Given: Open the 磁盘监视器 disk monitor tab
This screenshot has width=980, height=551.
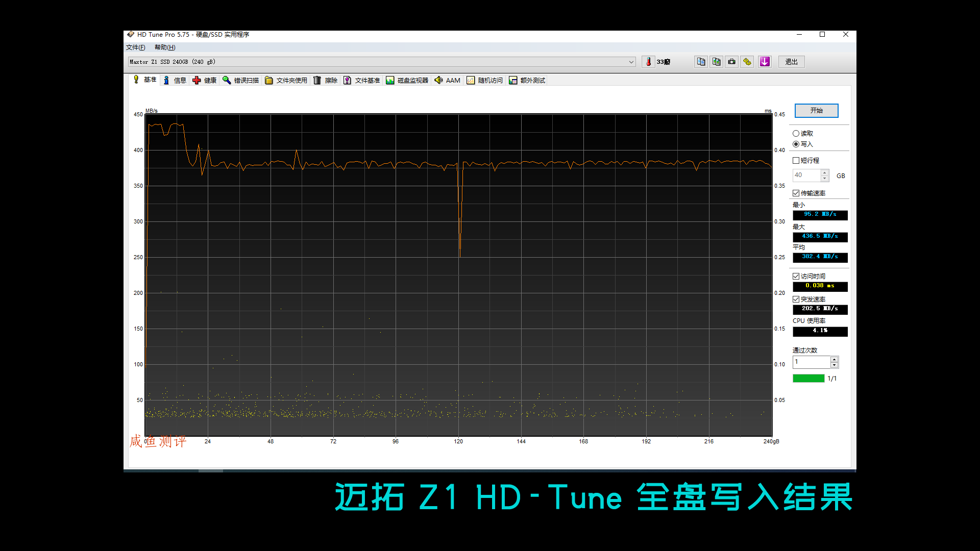Looking at the screenshot, I should pos(407,81).
